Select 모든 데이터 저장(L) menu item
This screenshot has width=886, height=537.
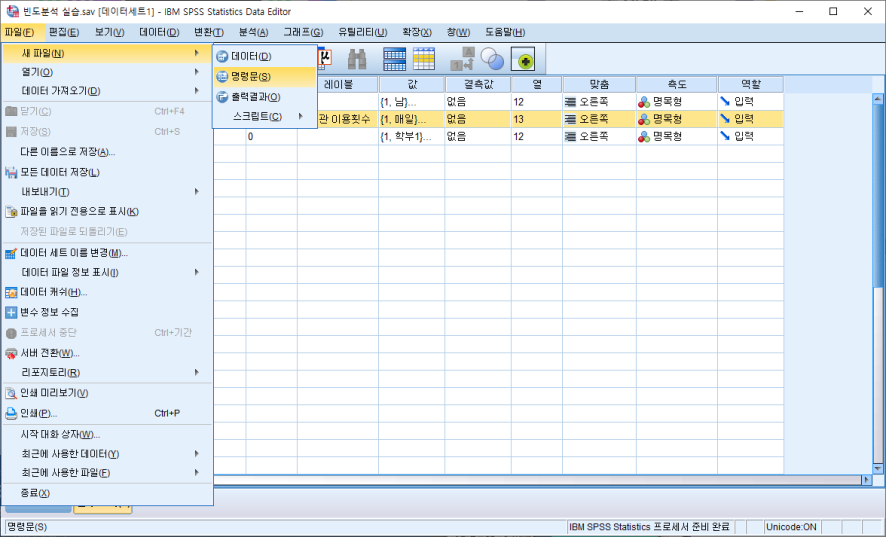tap(107, 172)
